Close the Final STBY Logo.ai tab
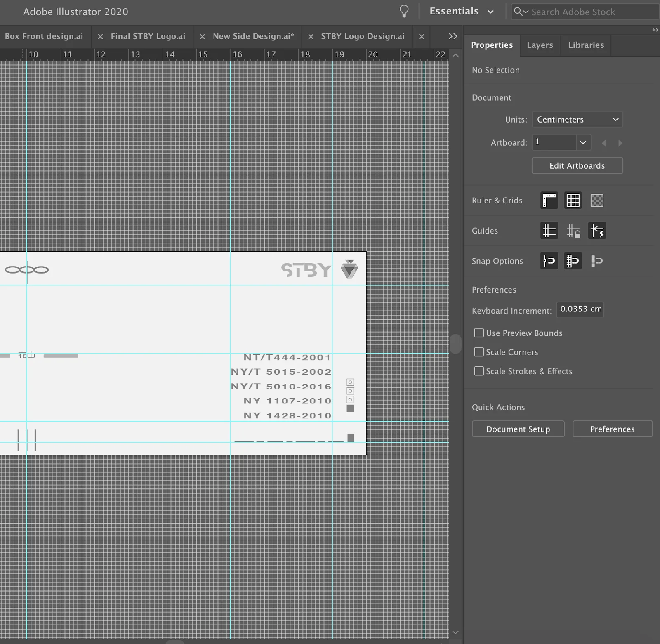Viewport: 660px width, 644px height. coord(100,37)
